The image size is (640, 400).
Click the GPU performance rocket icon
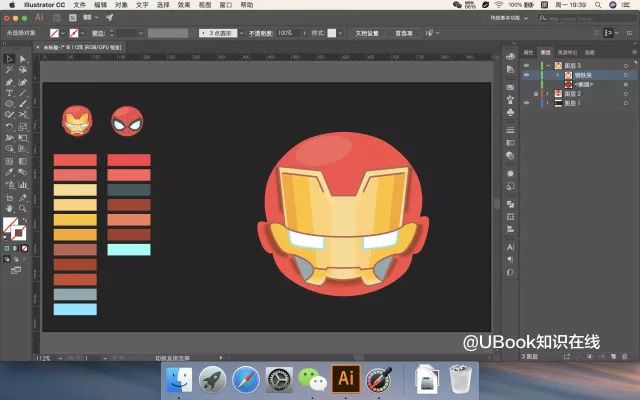[109, 18]
